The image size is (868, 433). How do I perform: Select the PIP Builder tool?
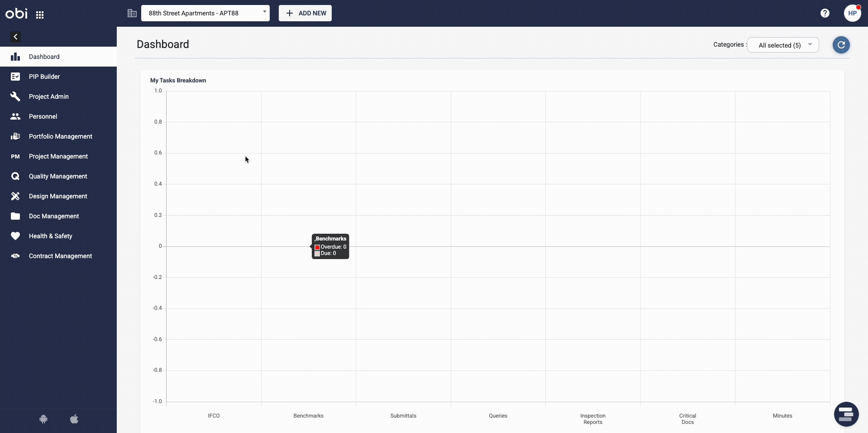[x=44, y=77]
